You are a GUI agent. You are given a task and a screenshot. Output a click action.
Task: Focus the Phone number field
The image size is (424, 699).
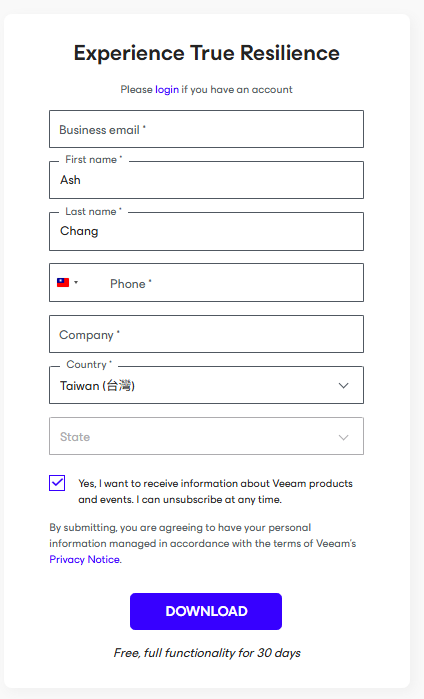pyautogui.click(x=232, y=283)
